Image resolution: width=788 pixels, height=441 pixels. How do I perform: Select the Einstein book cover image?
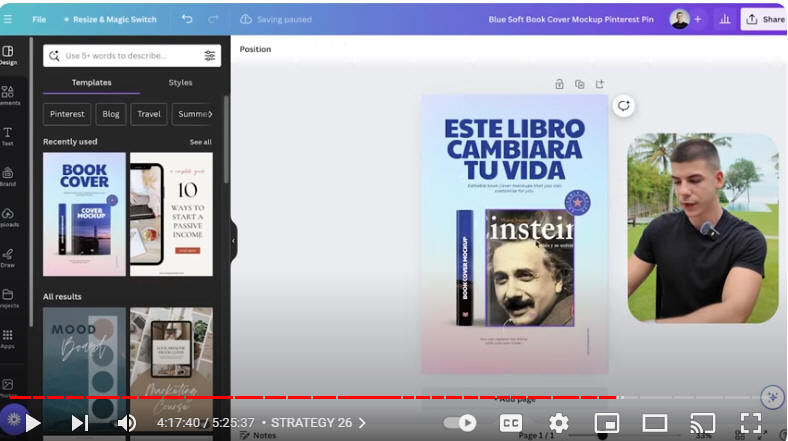pyautogui.click(x=530, y=268)
